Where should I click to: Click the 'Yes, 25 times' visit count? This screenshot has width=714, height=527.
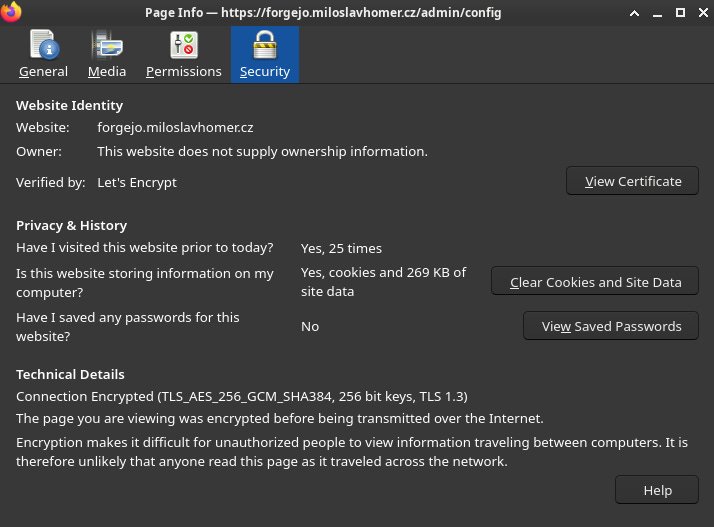tap(341, 248)
